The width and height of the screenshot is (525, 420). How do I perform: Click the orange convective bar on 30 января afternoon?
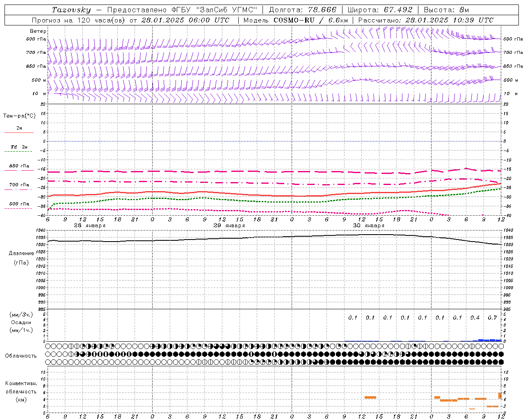370,397
